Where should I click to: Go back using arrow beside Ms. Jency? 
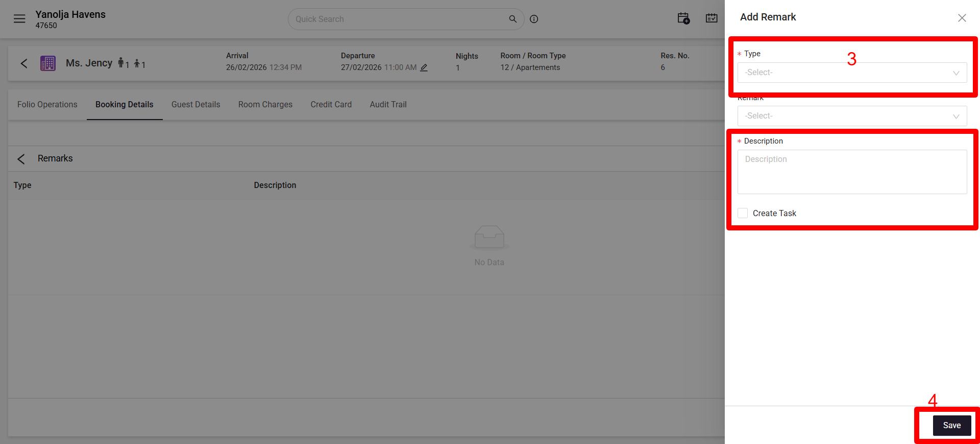(x=24, y=63)
